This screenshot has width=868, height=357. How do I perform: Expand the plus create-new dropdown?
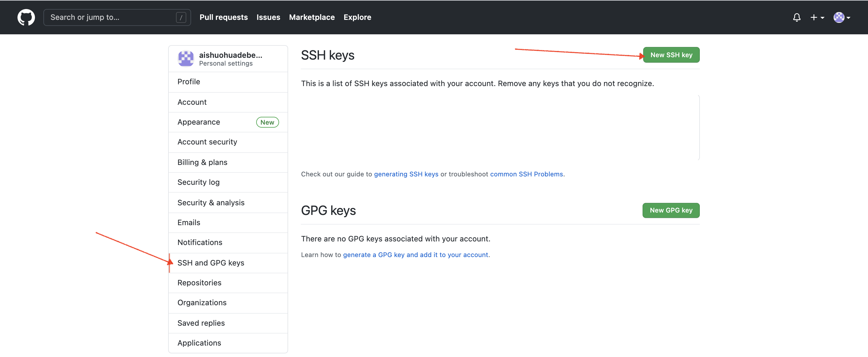(x=817, y=17)
